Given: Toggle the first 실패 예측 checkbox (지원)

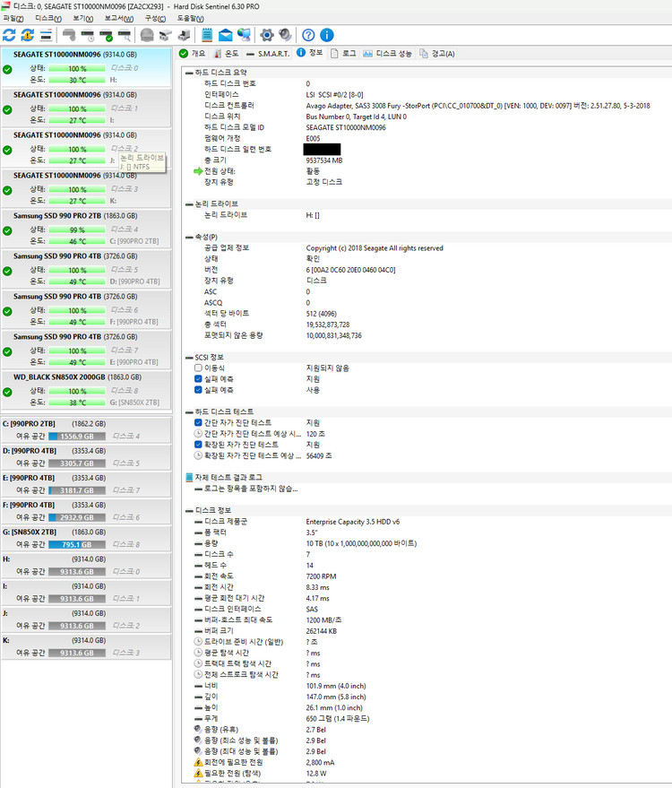Looking at the screenshot, I should click(198, 379).
